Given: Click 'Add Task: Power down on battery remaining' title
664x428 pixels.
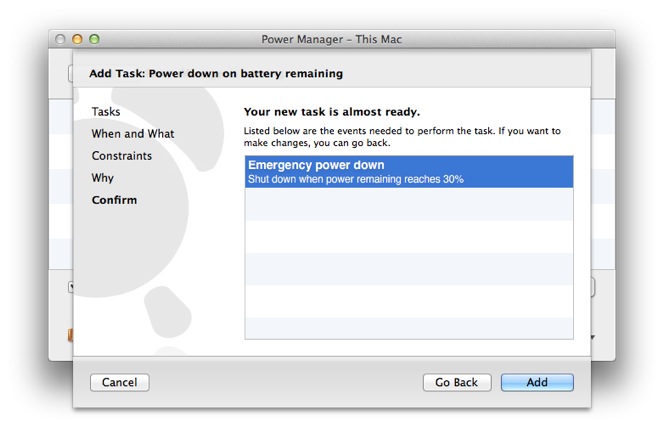Looking at the screenshot, I should 216,74.
